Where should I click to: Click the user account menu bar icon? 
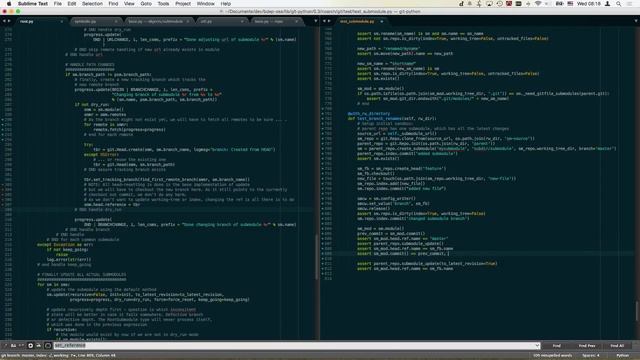(607, 4)
